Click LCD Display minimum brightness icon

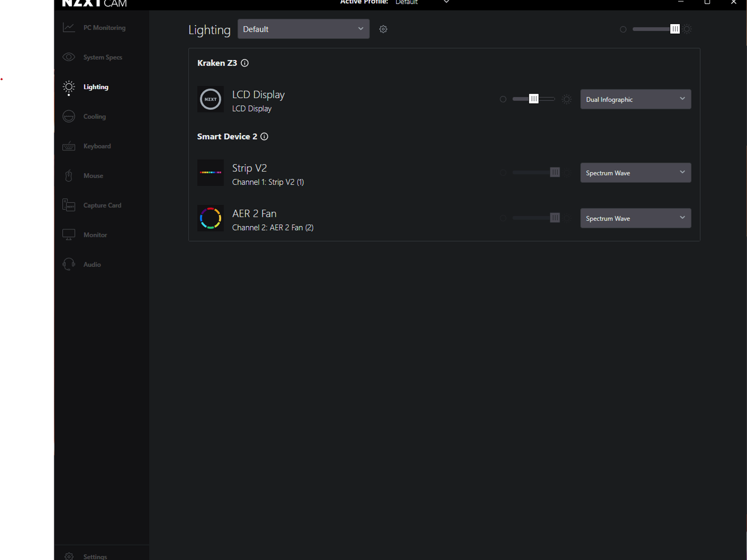point(503,99)
